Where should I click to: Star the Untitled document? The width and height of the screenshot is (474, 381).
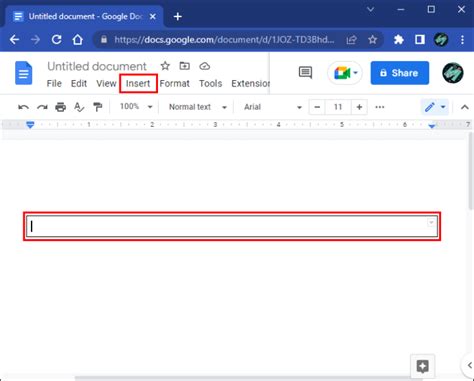[165, 66]
